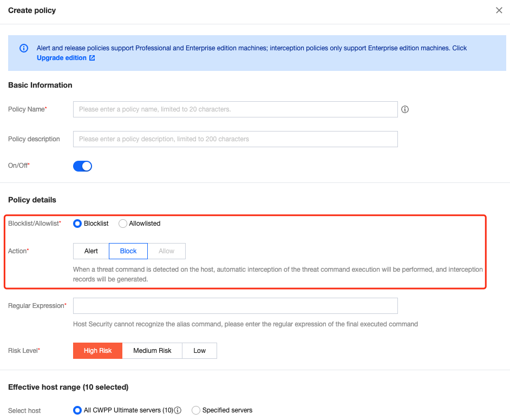The width and height of the screenshot is (510, 420).
Task: Close the Create policy dialog
Action: click(x=499, y=10)
